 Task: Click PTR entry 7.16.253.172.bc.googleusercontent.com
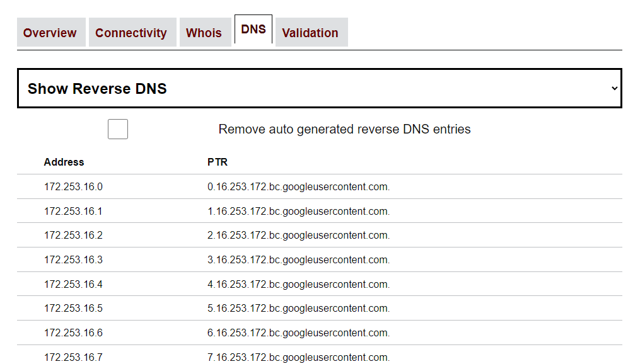point(298,356)
